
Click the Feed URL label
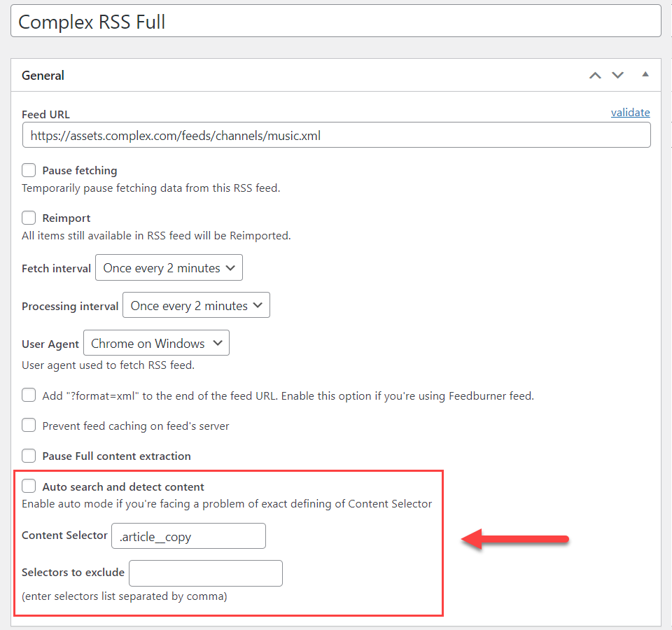[x=46, y=114]
